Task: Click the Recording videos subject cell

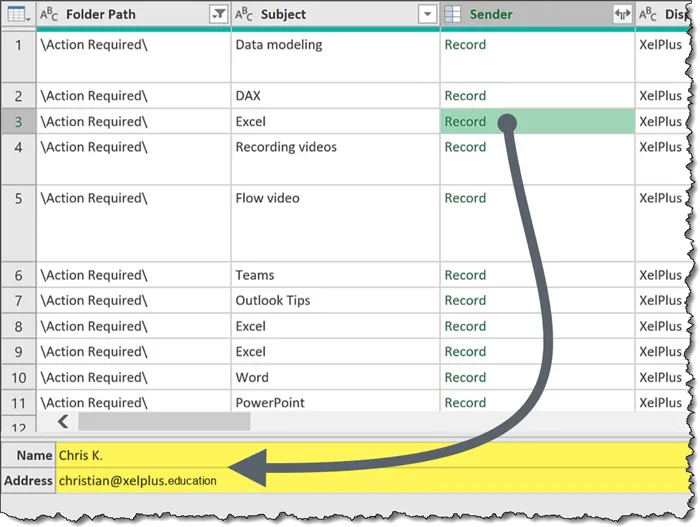Action: tap(286, 147)
